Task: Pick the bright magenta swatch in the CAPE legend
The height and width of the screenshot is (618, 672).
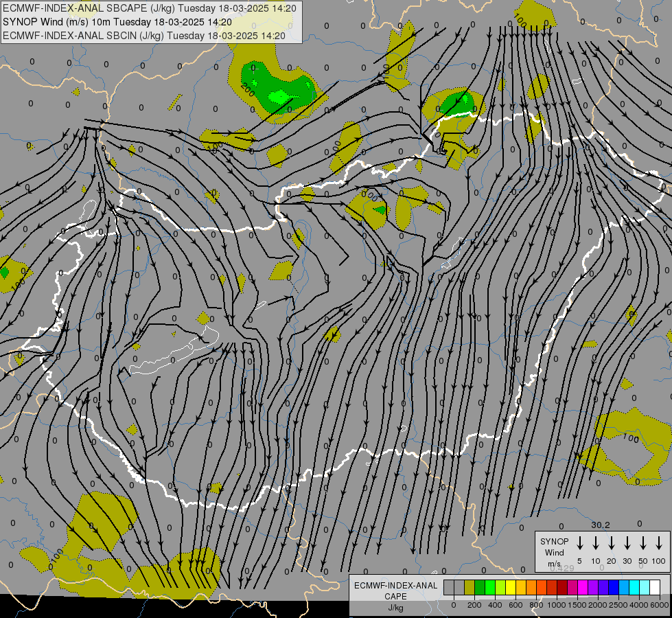Action: click(583, 587)
